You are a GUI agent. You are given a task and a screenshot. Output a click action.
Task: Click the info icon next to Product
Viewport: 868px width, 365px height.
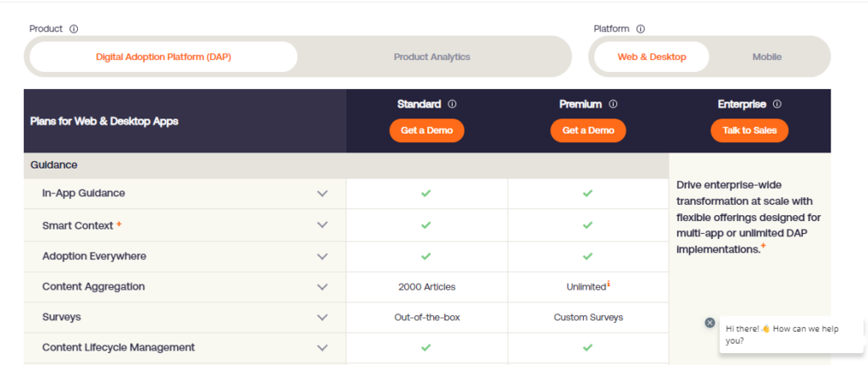(x=74, y=29)
